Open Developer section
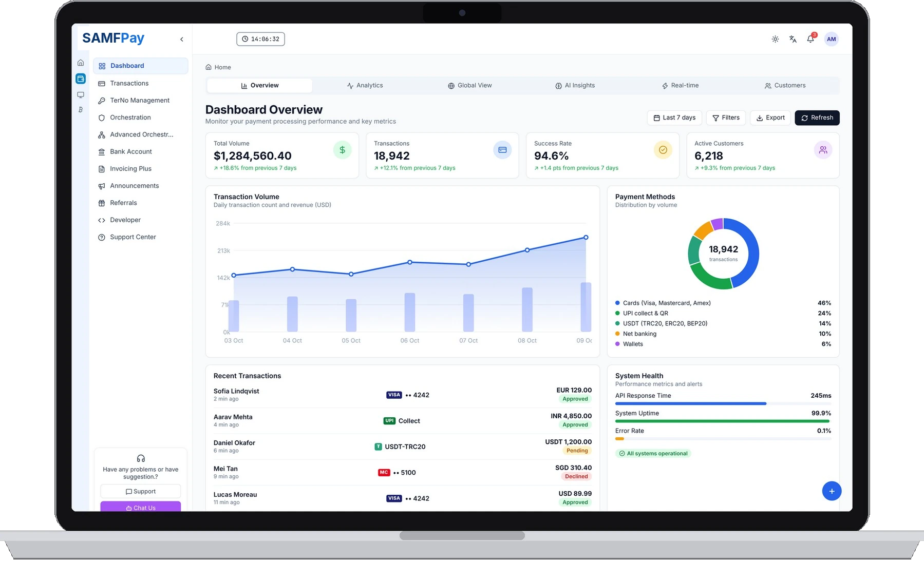The height and width of the screenshot is (562, 924). click(141, 220)
